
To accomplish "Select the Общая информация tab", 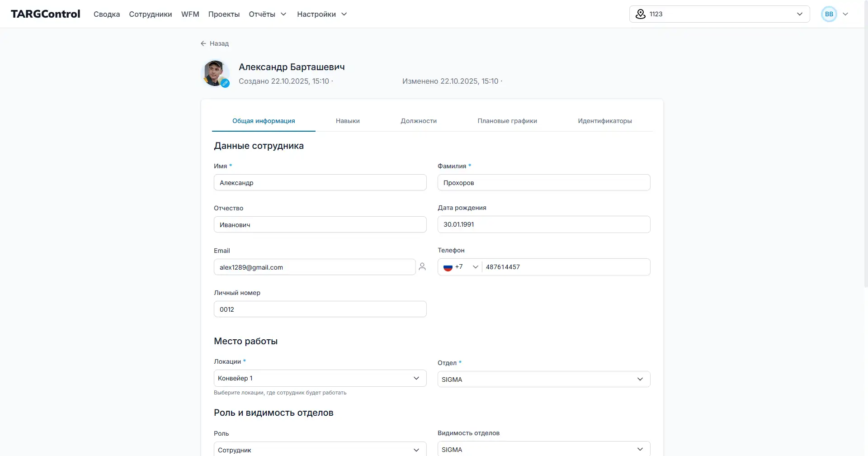I will 264,121.
